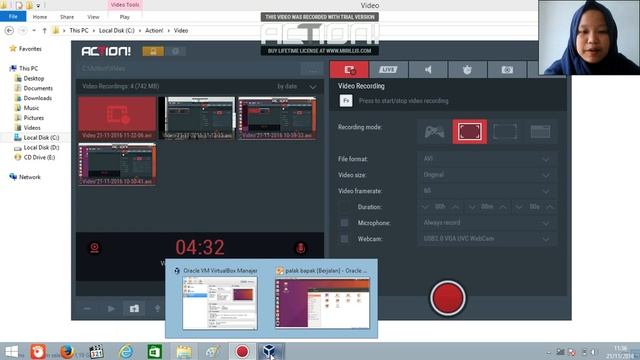Viewport: 640px width, 360px height.
Task: Open the Video Recording tab in Action!
Action: pos(349,70)
